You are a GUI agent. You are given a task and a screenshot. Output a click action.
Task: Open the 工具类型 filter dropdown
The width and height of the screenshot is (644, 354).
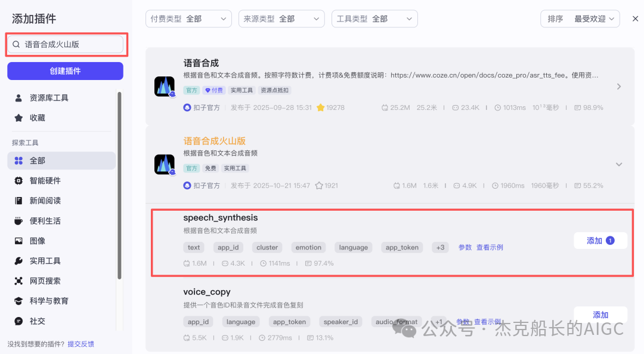[x=374, y=19]
